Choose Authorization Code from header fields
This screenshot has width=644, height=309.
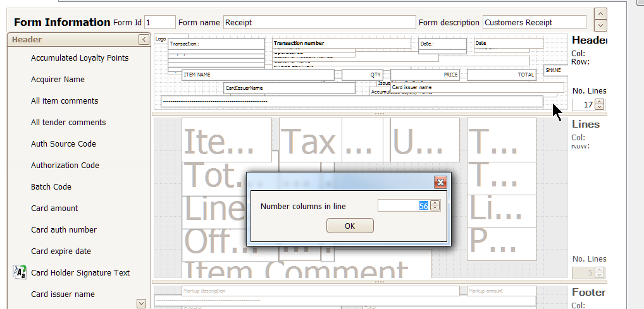click(x=65, y=166)
